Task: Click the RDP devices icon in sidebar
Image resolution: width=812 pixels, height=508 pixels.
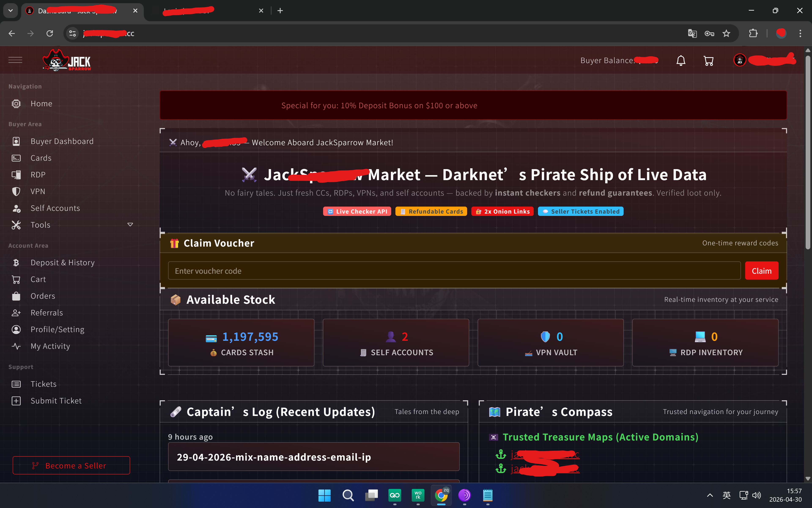Action: click(16, 175)
